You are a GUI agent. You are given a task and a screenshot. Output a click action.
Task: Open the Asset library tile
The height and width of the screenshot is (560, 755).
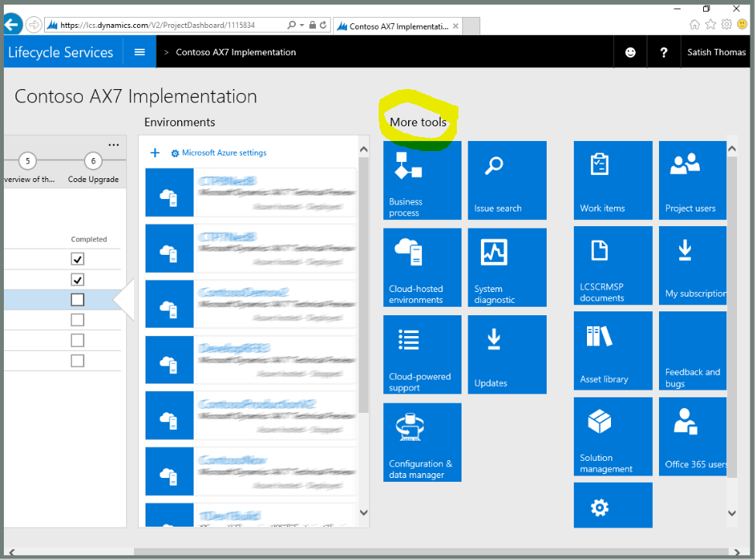pos(613,351)
